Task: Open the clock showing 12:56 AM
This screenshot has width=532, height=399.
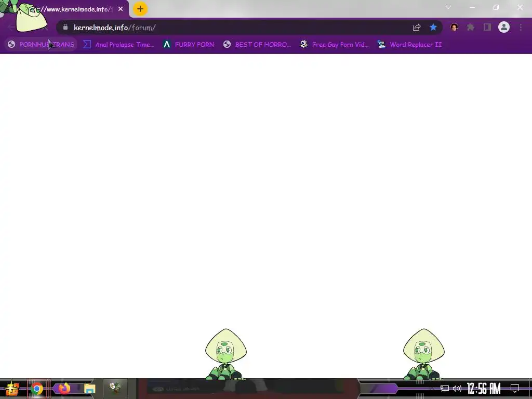Action: [484, 389]
